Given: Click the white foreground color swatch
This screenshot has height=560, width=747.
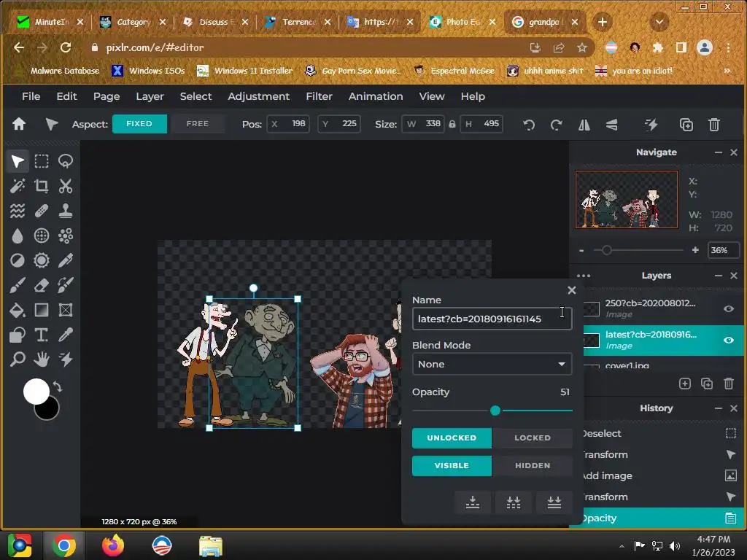Looking at the screenshot, I should 36,392.
